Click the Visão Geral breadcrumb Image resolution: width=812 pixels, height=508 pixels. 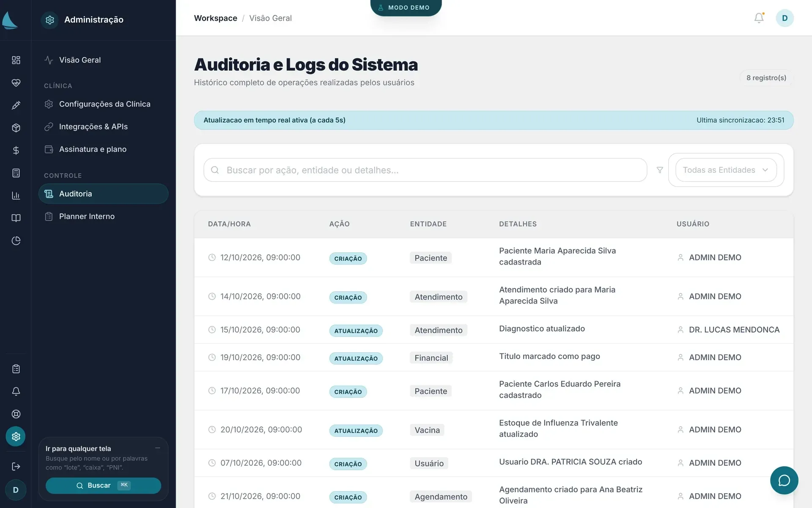[x=270, y=18]
